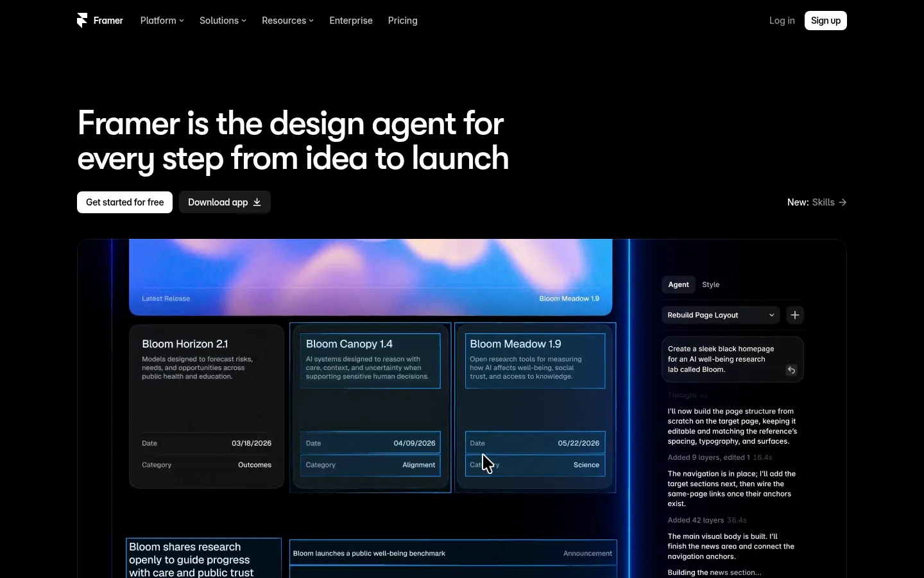Image resolution: width=924 pixels, height=578 pixels.
Task: Click the 'Added 9 layers, edited 1' status line
Action: [x=708, y=458]
